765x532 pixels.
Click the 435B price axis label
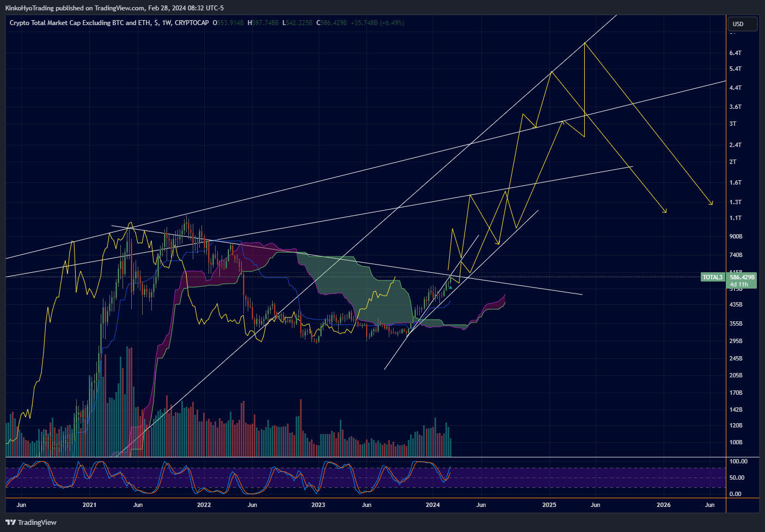coord(736,304)
